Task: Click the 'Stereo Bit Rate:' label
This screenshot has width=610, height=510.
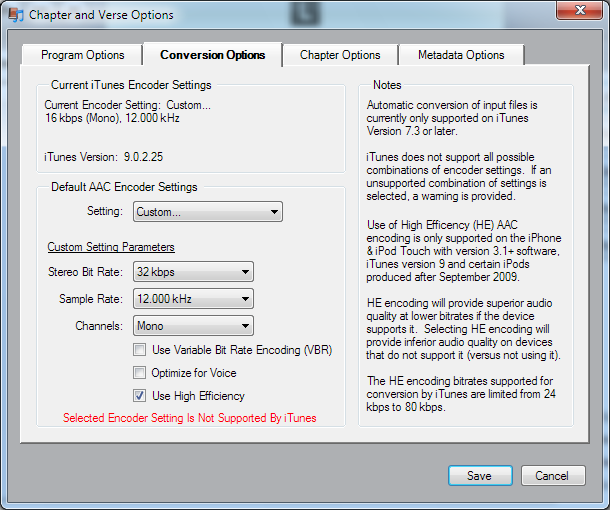Action: click(85, 272)
